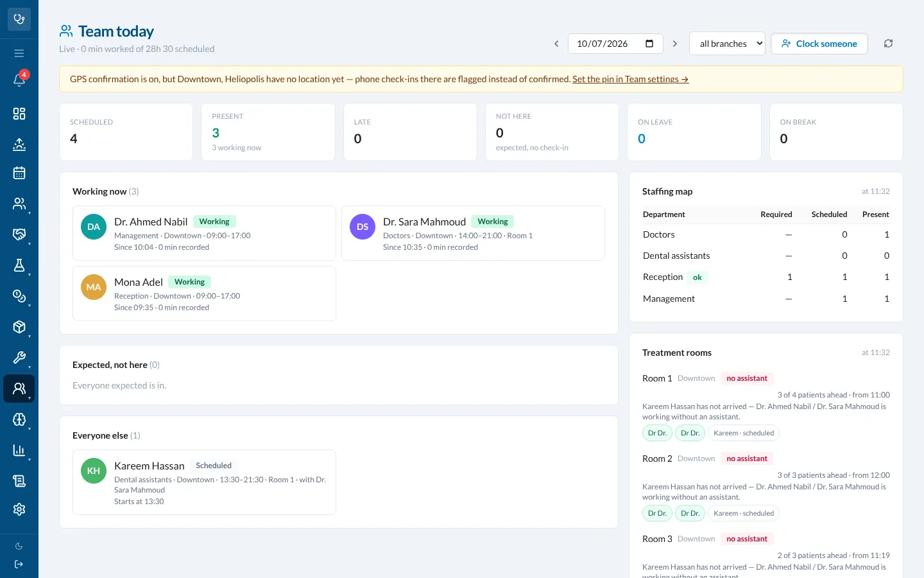Click the date field showing 10/07/2026

615,44
